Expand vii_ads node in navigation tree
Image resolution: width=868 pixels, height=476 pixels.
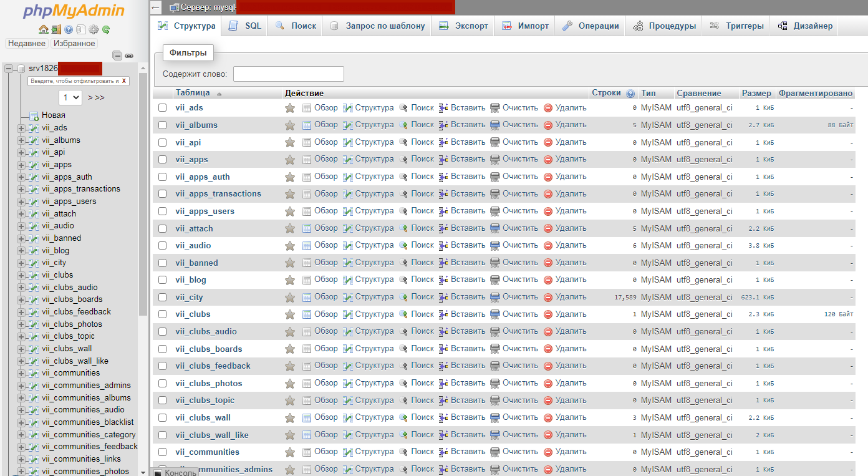[21, 128]
